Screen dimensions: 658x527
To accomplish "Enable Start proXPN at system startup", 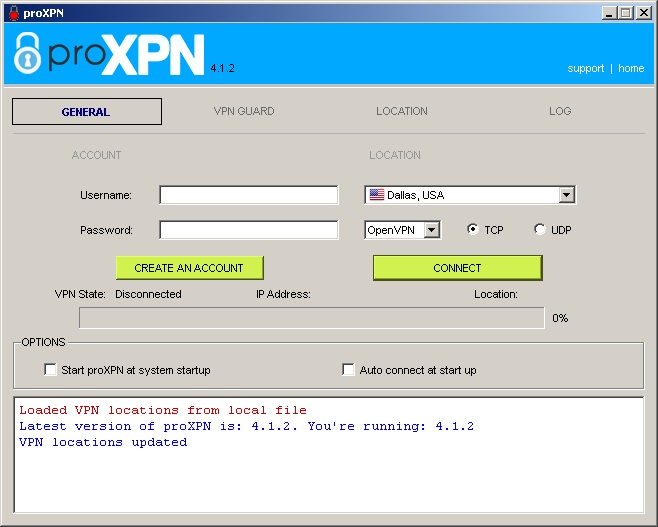I will (50, 370).
